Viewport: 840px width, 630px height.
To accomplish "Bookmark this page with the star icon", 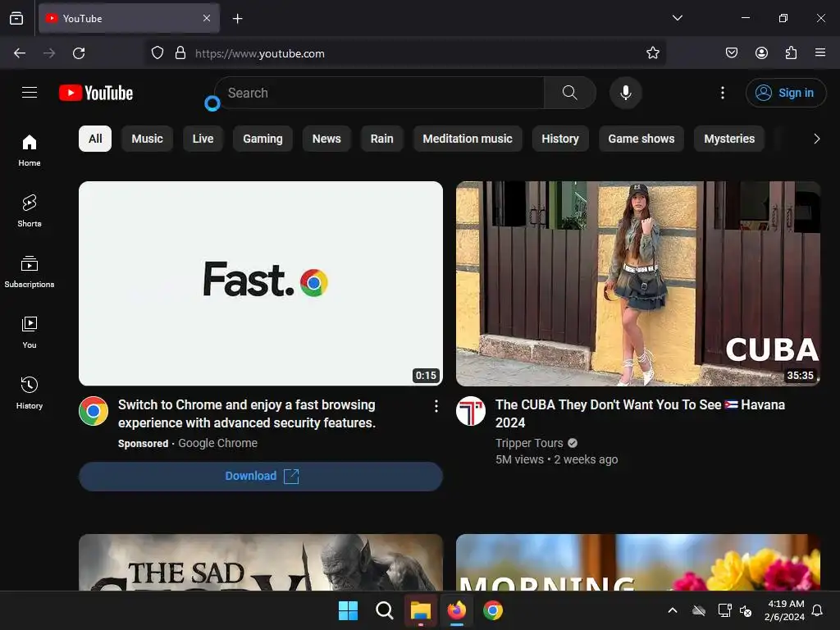I will [x=652, y=53].
